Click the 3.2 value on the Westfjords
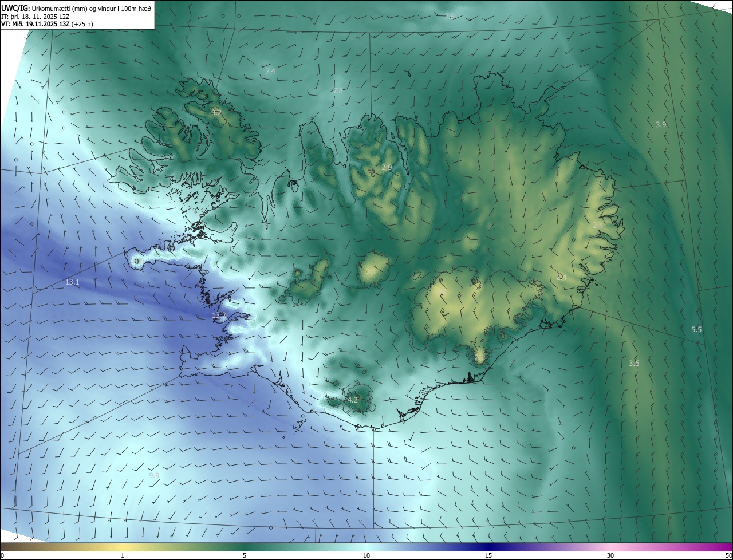 coord(216,112)
